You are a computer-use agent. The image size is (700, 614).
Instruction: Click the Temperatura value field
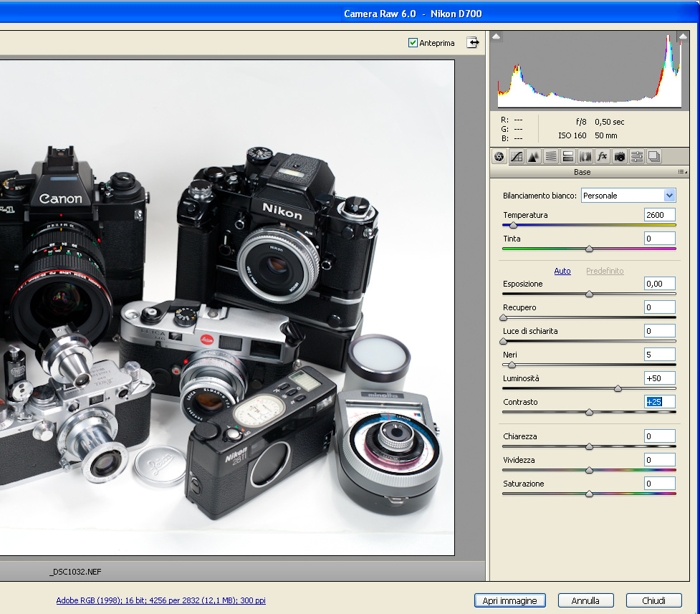pos(660,215)
